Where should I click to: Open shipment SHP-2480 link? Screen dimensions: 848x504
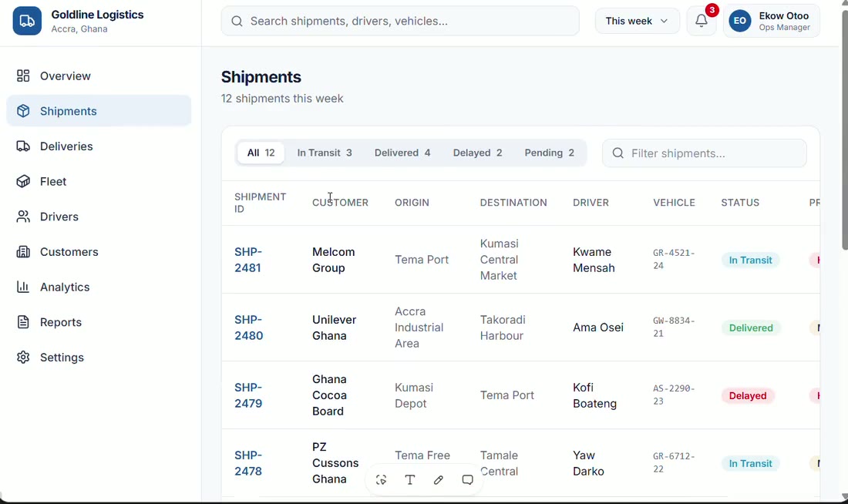pyautogui.click(x=249, y=328)
